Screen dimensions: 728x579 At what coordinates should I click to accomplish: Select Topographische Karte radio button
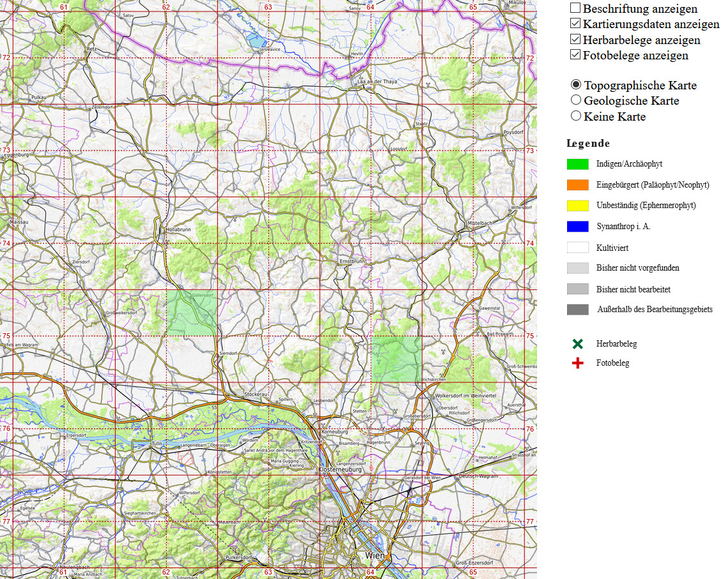pos(575,85)
